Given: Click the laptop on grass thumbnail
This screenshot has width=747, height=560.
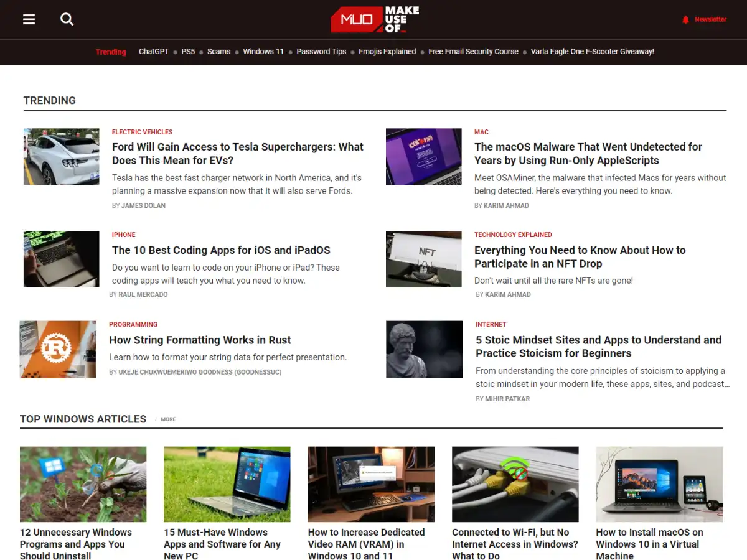Looking at the screenshot, I should point(227,484).
